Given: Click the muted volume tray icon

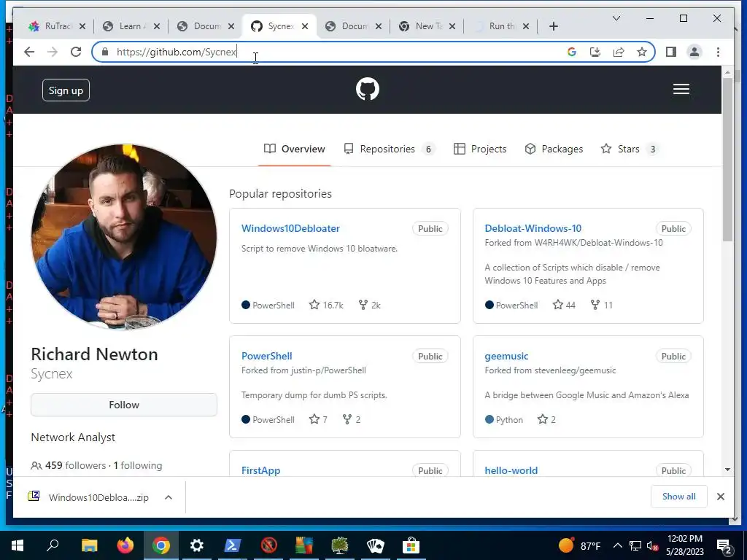Looking at the screenshot, I should 652,545.
